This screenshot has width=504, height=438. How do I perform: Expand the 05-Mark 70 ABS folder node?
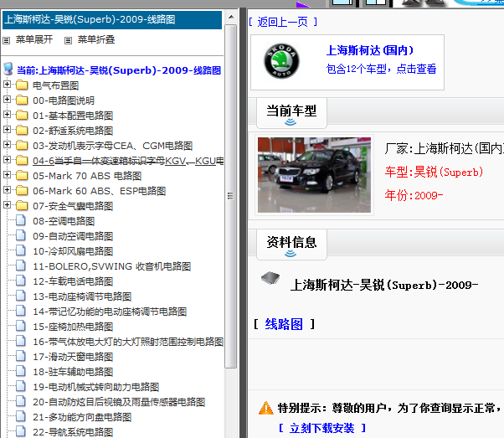tap(7, 175)
